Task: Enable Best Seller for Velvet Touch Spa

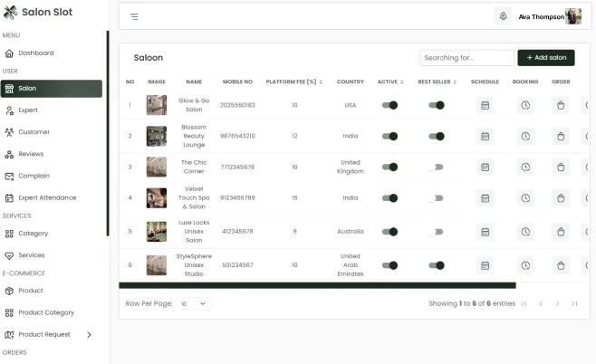Action: tap(436, 198)
